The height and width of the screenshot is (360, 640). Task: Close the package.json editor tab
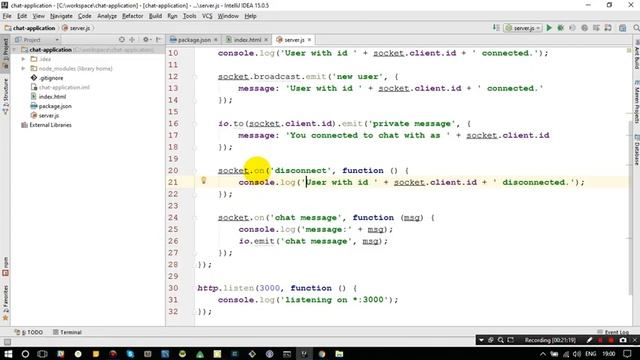tap(216, 40)
